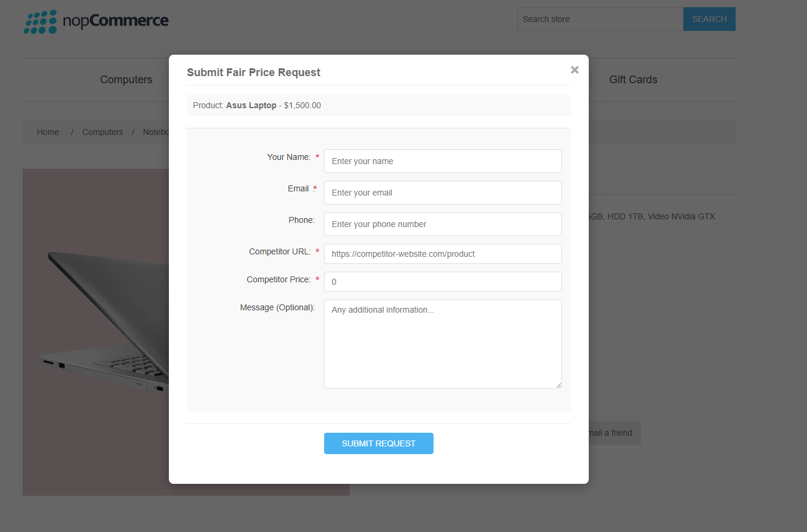807x532 pixels.
Task: Open the Computers menu category
Action: pyautogui.click(x=126, y=80)
